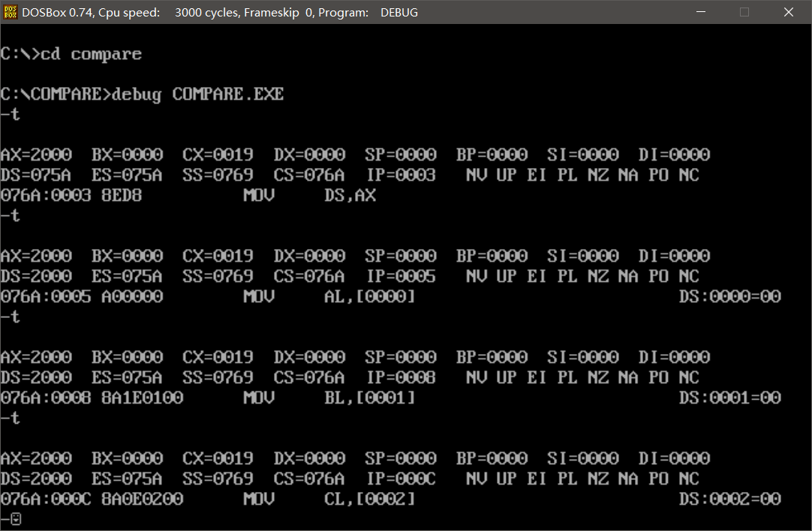Click the DOSBox icon in the title bar
This screenshot has height=531, width=812.
coord(10,12)
